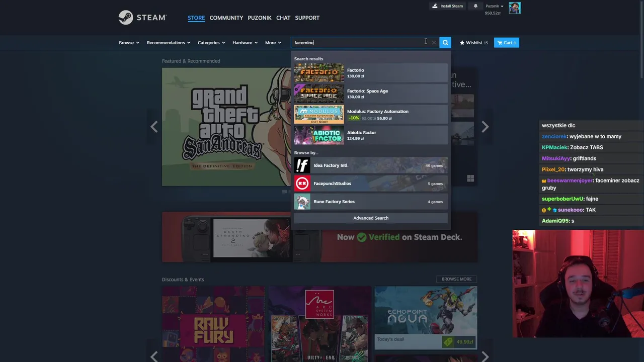Clear the search box with the X
This screenshot has width=644, height=362.
point(434,43)
